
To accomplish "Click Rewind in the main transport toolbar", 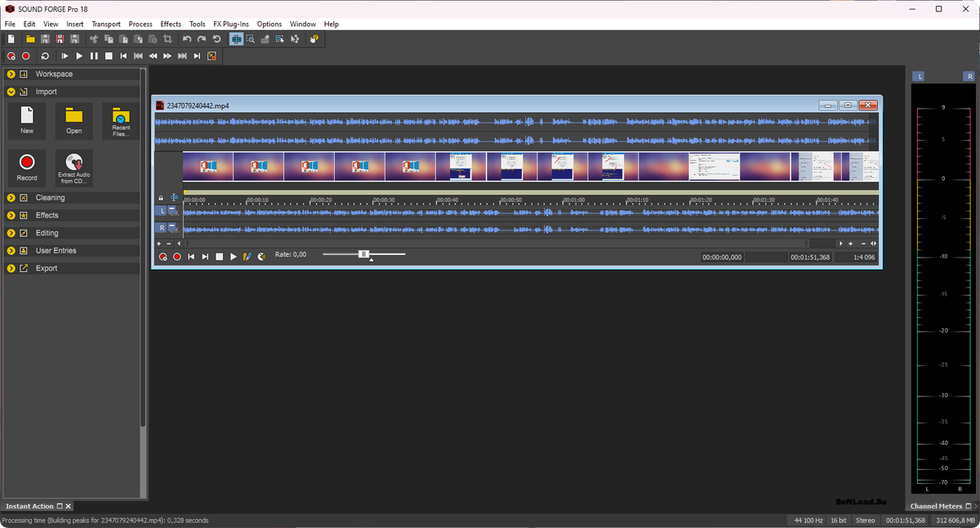I will (x=153, y=56).
